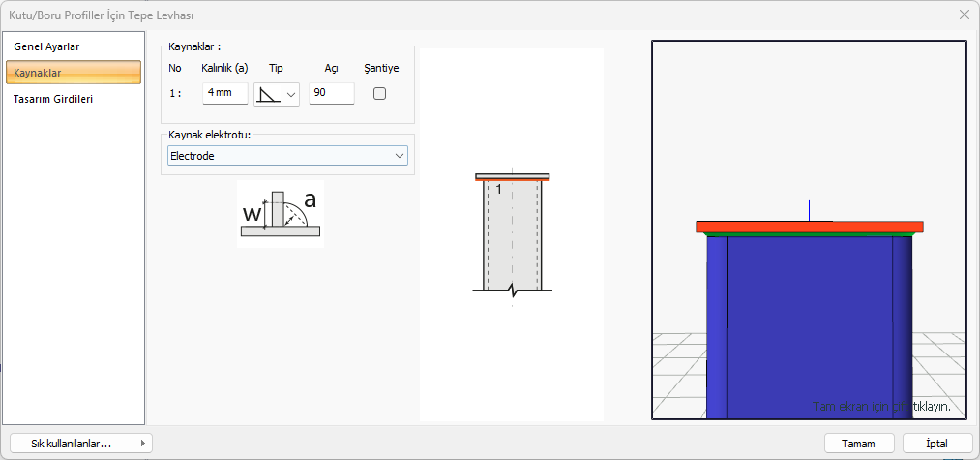Image resolution: width=980 pixels, height=460 pixels.
Task: Open the Sık kullanılanlar menu
Action: (81, 443)
